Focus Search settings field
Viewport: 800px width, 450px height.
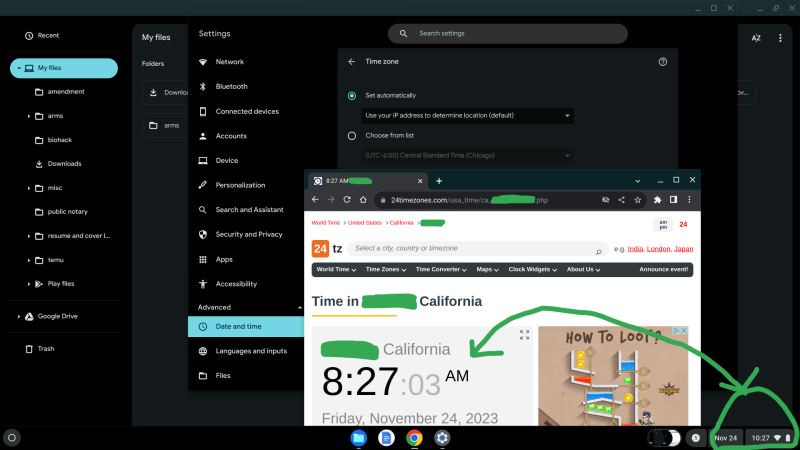[x=508, y=34]
